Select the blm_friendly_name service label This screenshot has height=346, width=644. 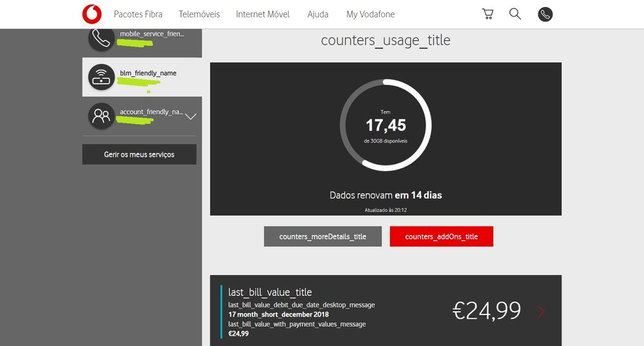[x=148, y=74]
